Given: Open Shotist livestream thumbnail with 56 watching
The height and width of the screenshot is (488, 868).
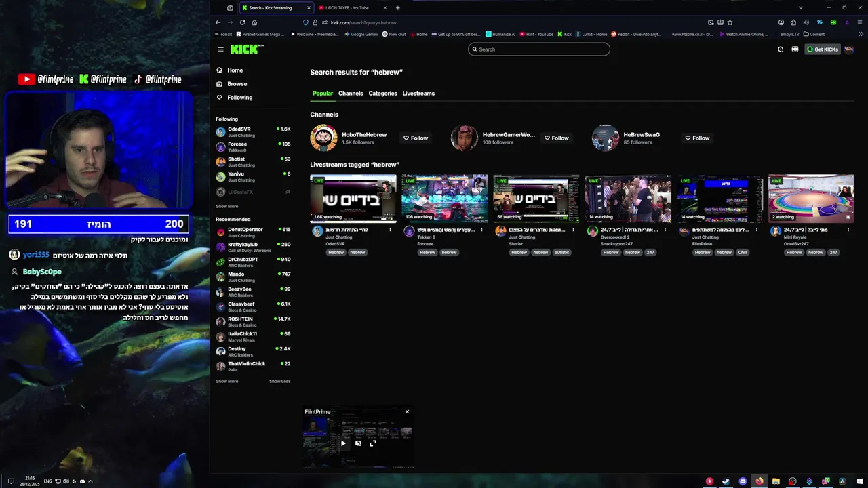Looking at the screenshot, I should coord(536,199).
